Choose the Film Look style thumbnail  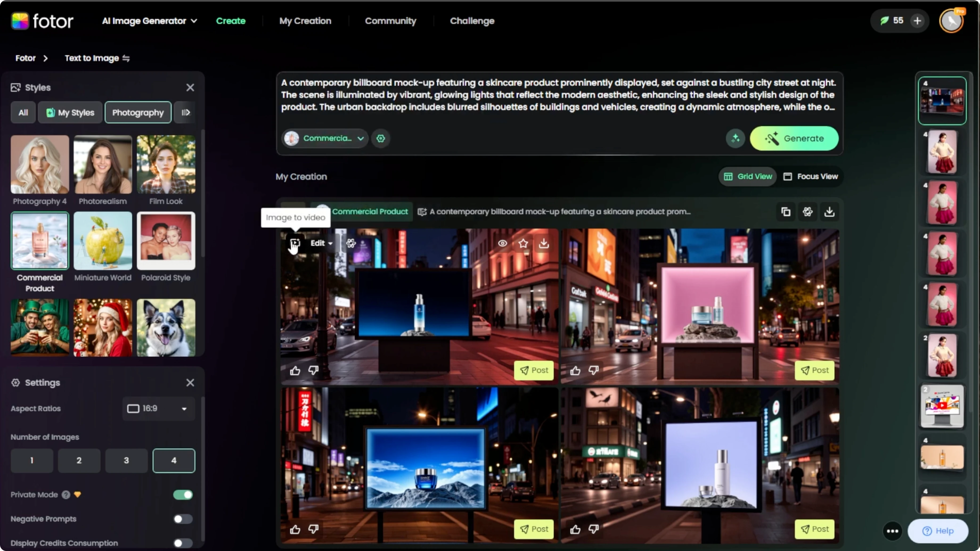click(x=166, y=165)
